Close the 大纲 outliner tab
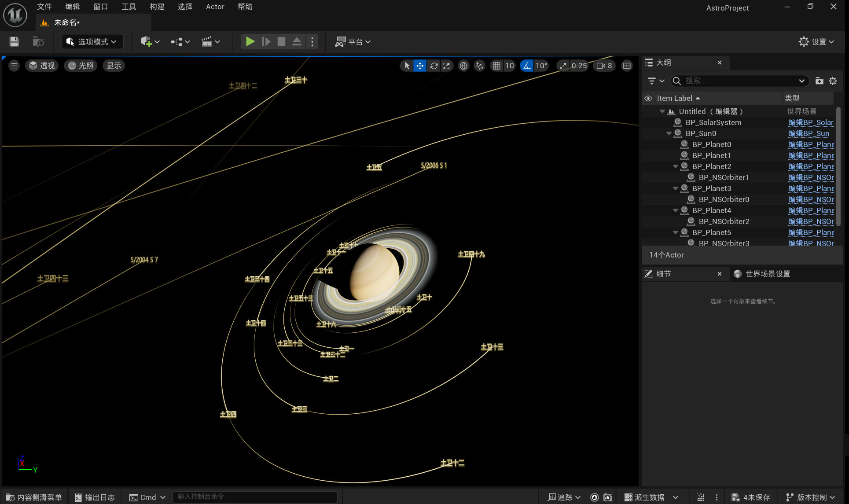Viewport: 849px width, 504px height. coord(720,63)
